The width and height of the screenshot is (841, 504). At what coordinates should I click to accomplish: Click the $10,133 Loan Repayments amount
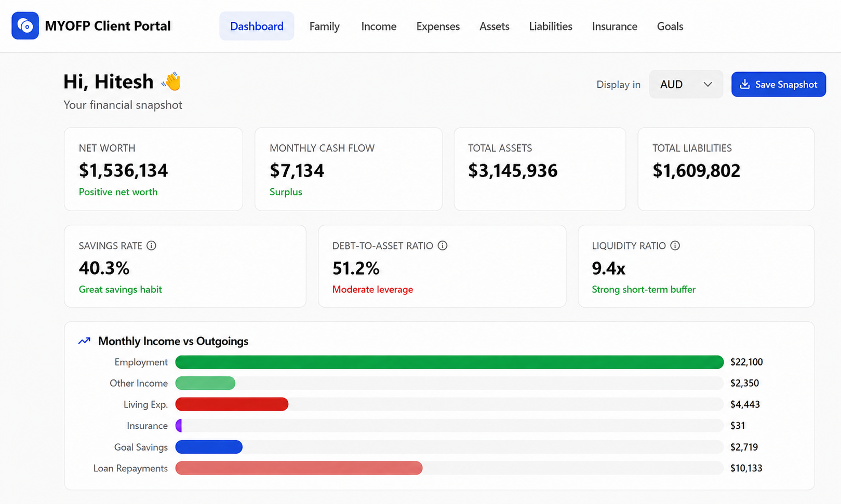coord(746,468)
